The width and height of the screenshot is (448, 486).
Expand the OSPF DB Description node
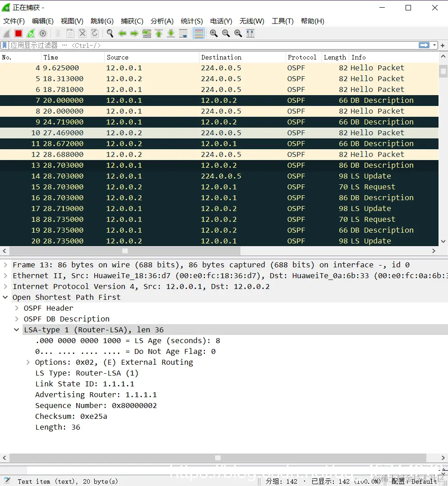coord(17,319)
